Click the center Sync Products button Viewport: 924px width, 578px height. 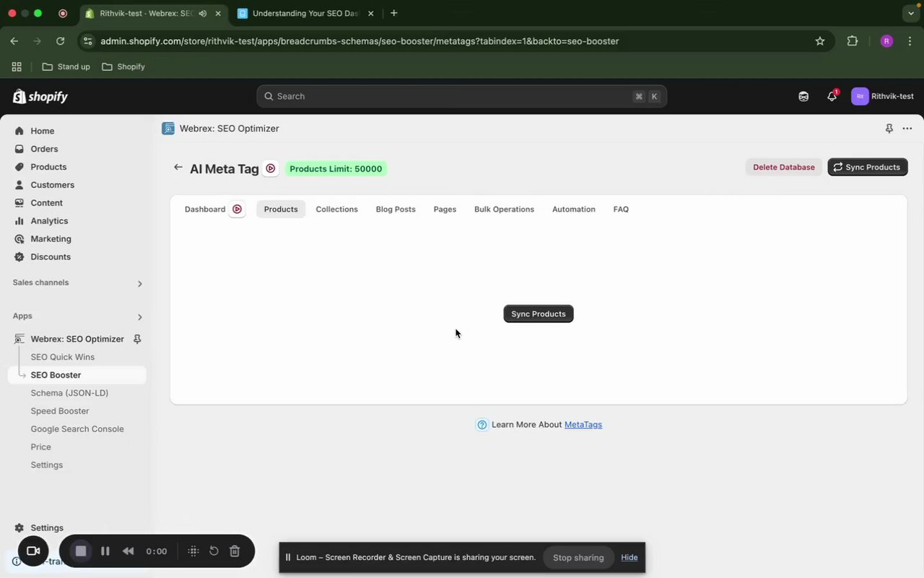(539, 314)
